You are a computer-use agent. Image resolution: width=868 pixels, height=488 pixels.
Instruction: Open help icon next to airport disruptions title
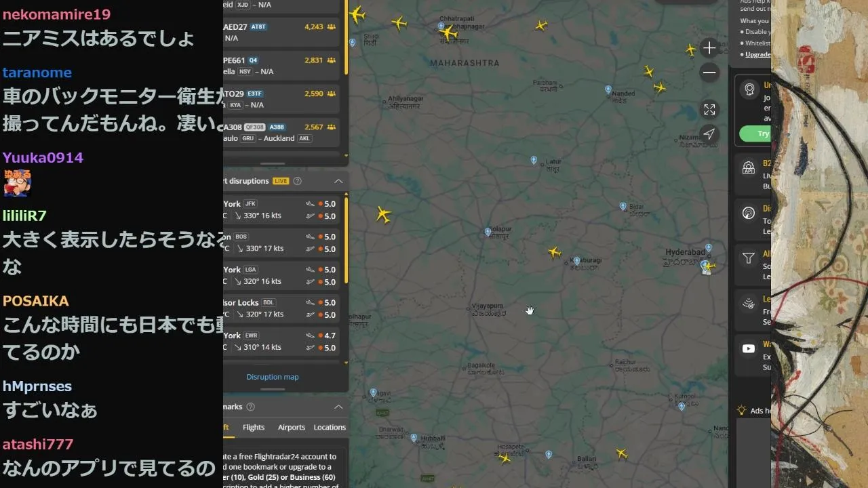click(297, 181)
